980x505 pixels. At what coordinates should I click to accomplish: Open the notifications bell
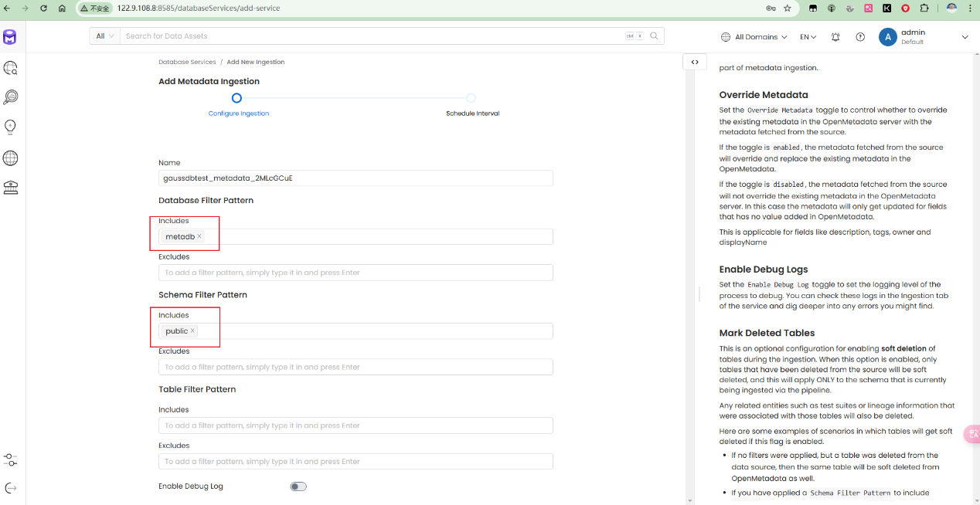point(835,37)
